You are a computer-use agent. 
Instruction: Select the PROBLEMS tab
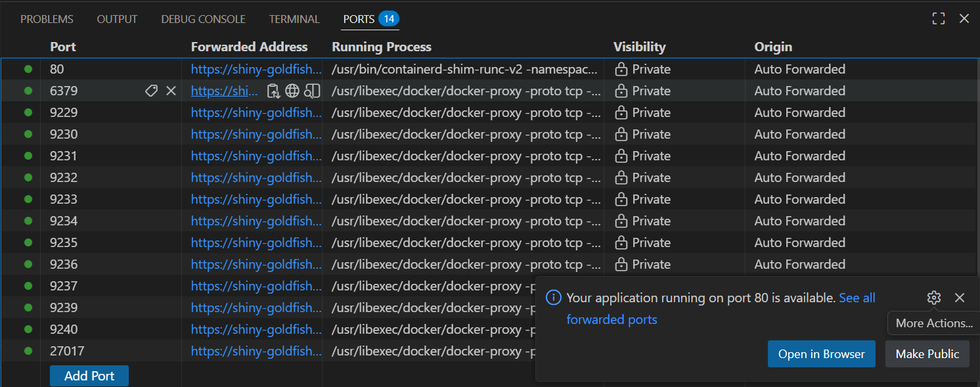point(47,19)
